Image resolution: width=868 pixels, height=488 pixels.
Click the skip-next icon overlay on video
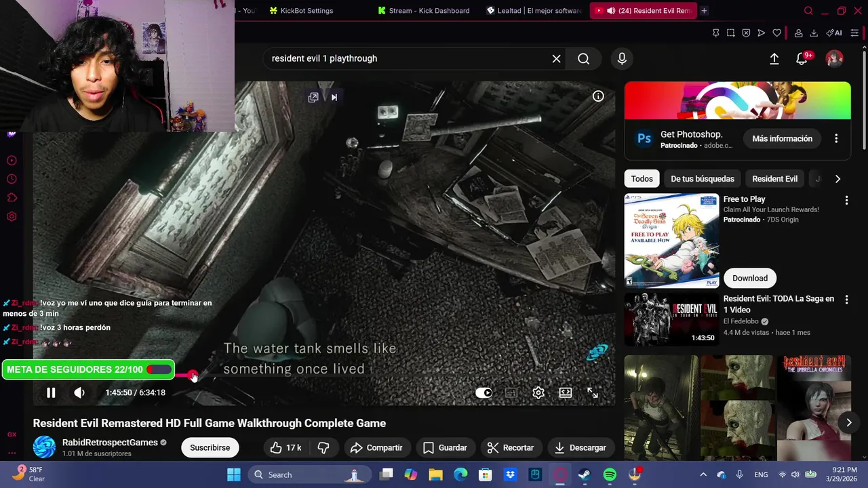click(x=334, y=97)
